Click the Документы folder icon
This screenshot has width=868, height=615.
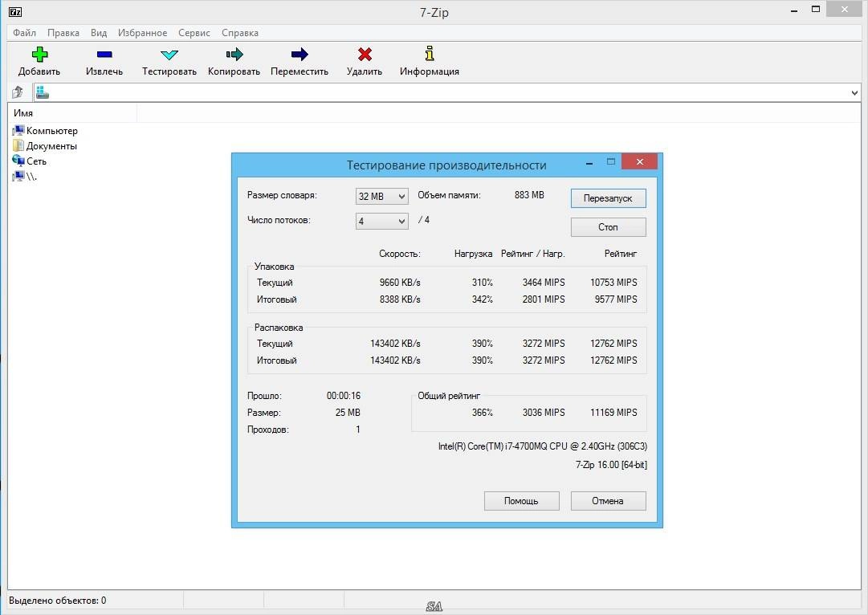[x=18, y=145]
